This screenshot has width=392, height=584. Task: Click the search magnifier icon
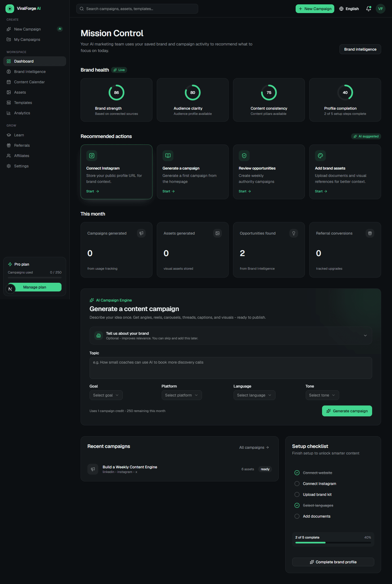[x=82, y=9]
